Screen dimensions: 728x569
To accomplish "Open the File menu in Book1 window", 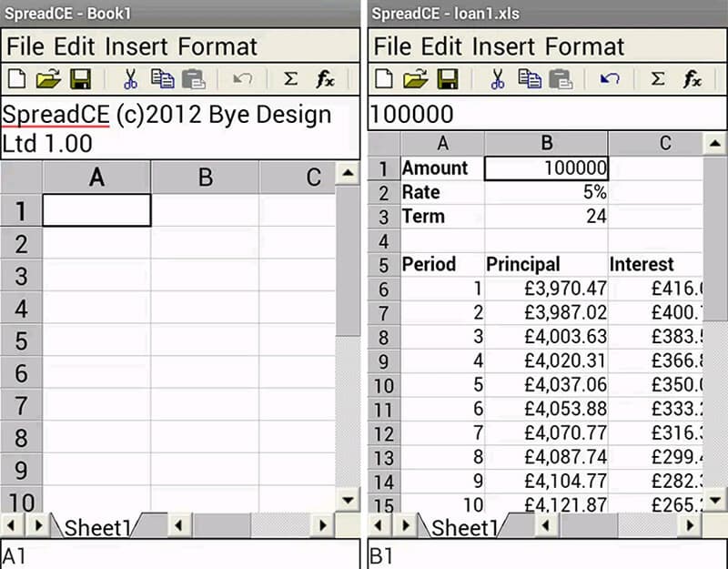I will click(25, 46).
